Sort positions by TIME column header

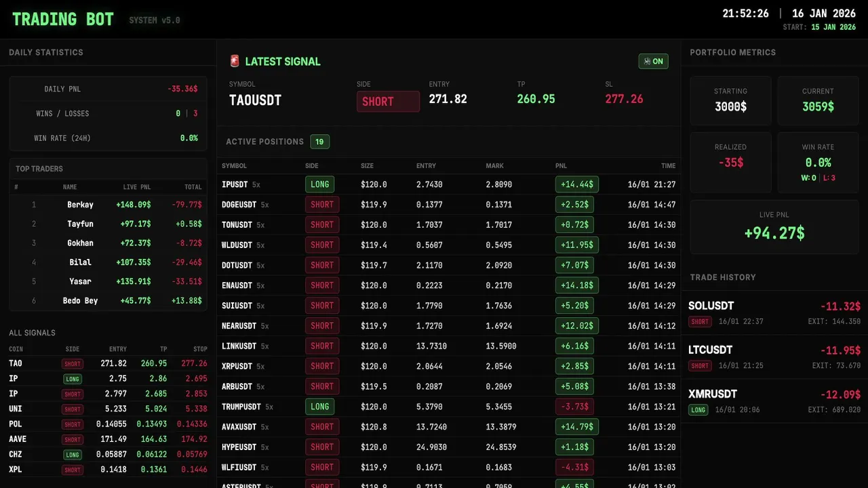(669, 166)
